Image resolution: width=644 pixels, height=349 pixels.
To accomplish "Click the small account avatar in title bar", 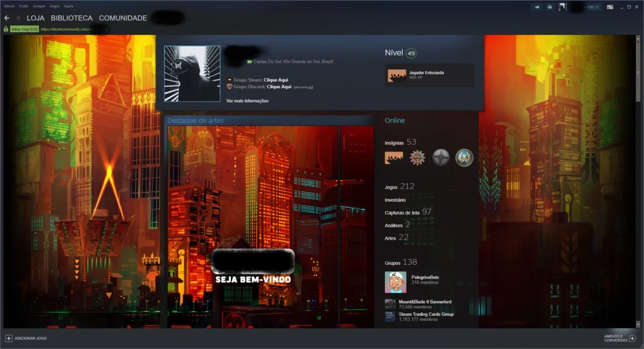I will coord(562,7).
